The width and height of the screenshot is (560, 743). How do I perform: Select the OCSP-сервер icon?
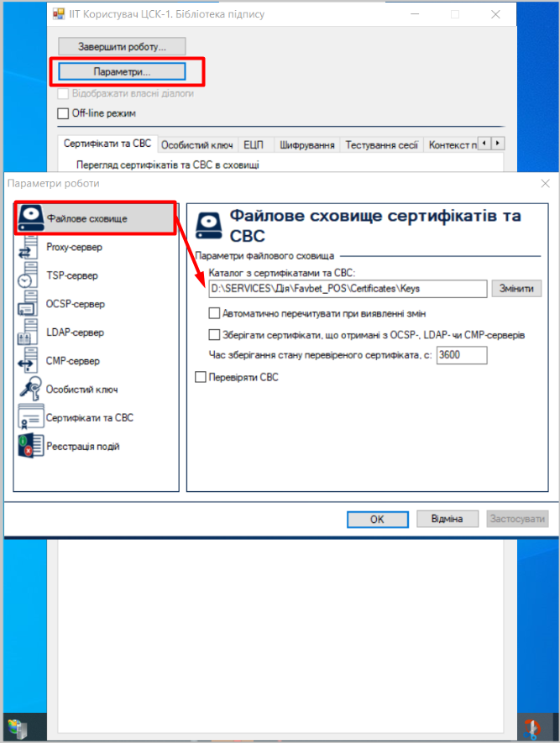coord(28,304)
